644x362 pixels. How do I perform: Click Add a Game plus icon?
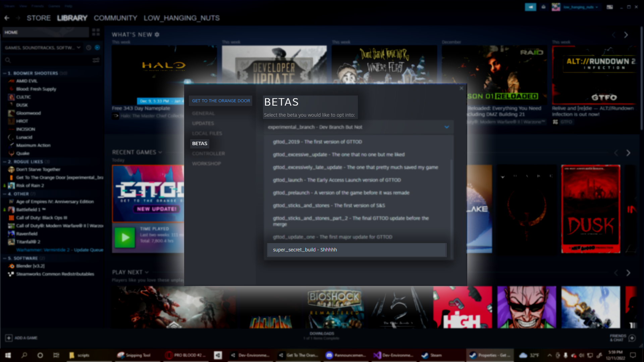[9, 338]
